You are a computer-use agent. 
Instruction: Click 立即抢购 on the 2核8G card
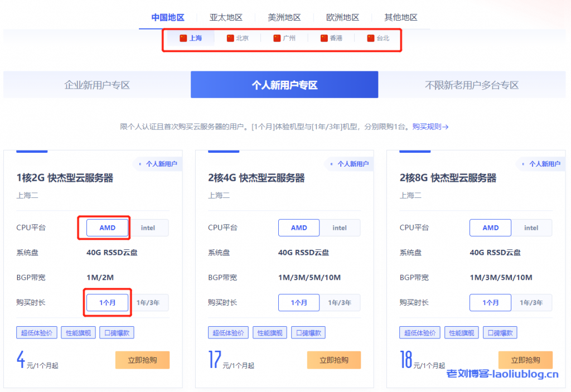pyautogui.click(x=525, y=360)
